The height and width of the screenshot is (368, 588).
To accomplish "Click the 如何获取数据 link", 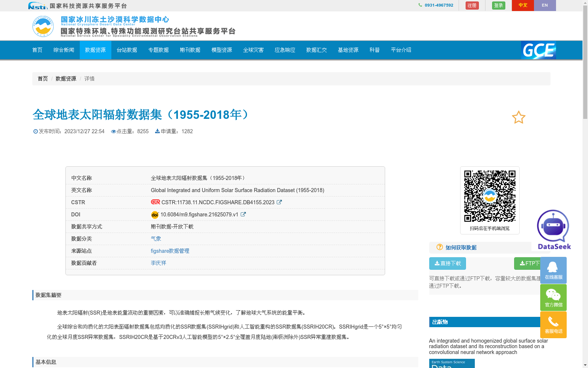I will pos(461,247).
